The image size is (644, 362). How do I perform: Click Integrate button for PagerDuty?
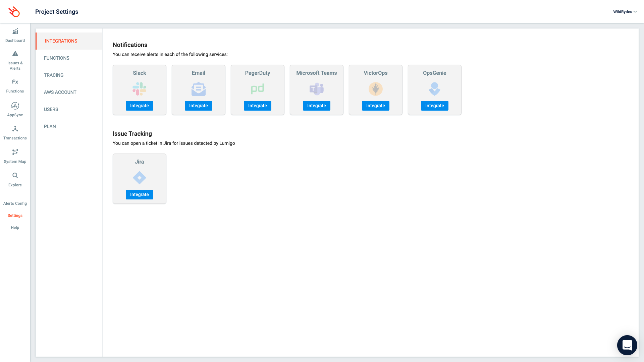click(x=258, y=106)
